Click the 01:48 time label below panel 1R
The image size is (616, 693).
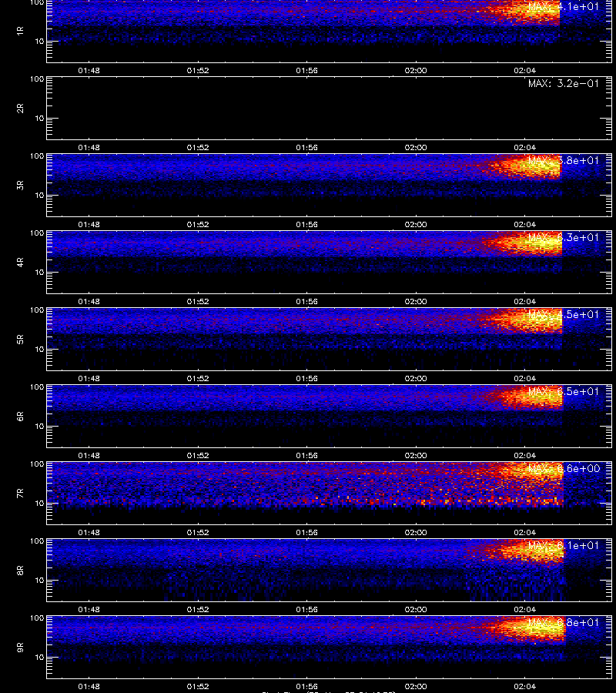[89, 71]
